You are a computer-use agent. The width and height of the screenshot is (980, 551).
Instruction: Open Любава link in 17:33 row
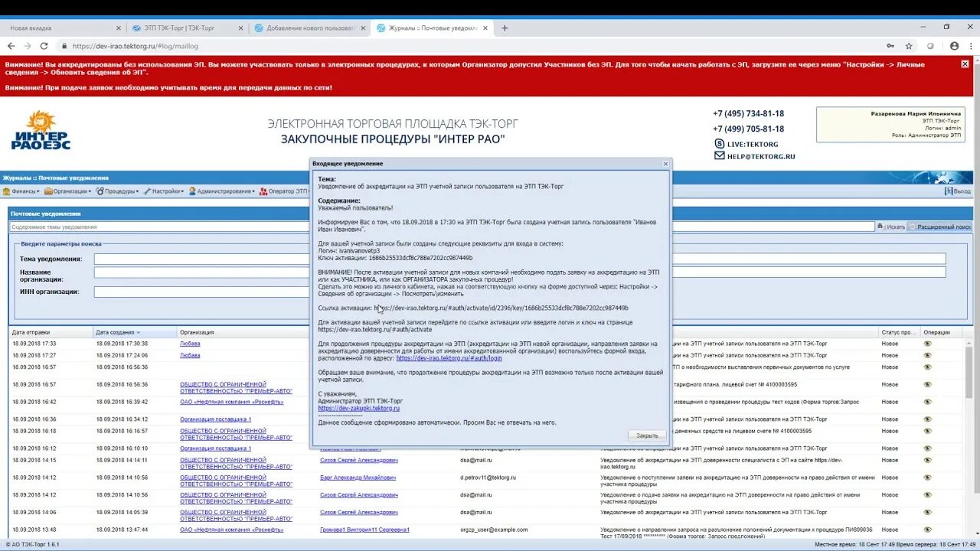point(190,344)
